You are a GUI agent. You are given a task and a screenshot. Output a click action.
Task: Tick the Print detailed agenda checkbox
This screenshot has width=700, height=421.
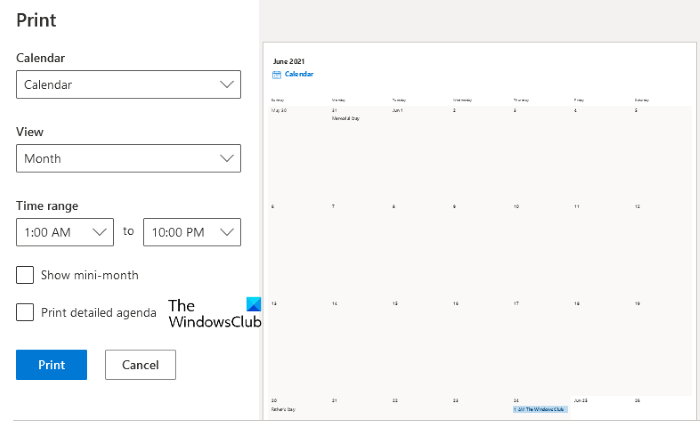click(25, 313)
